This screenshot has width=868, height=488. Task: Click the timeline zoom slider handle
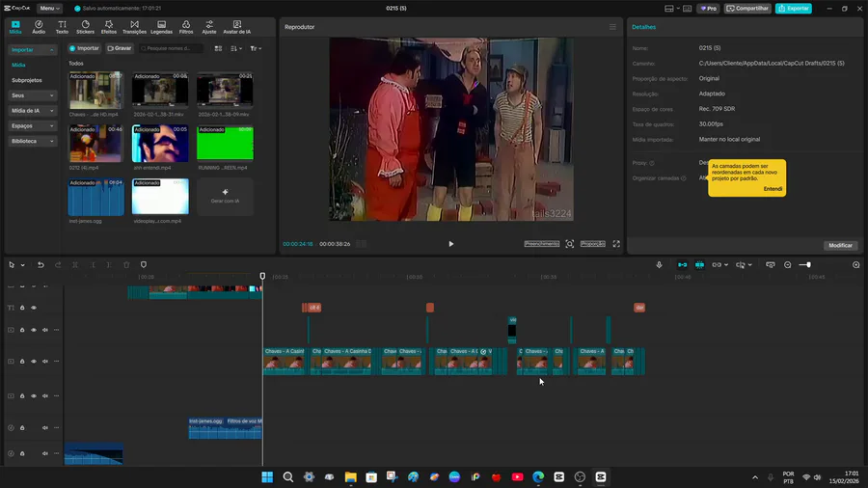tap(808, 264)
